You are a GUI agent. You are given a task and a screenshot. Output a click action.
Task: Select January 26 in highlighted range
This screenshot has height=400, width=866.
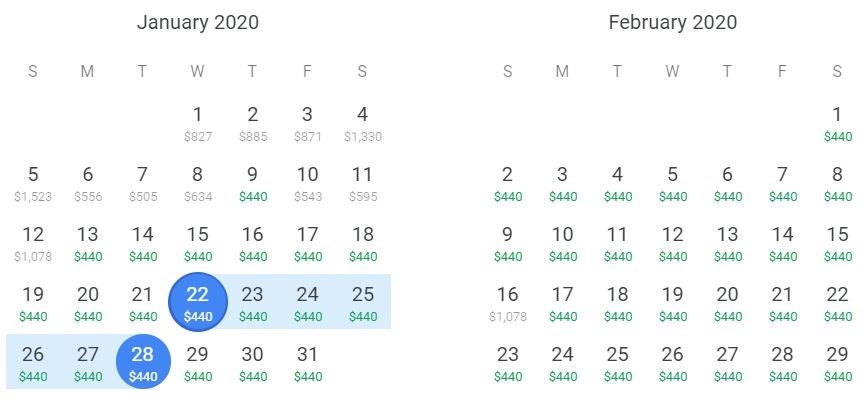coord(33,362)
